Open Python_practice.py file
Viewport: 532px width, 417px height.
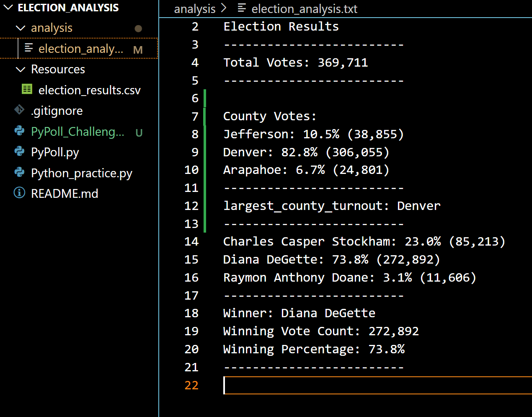click(x=82, y=173)
